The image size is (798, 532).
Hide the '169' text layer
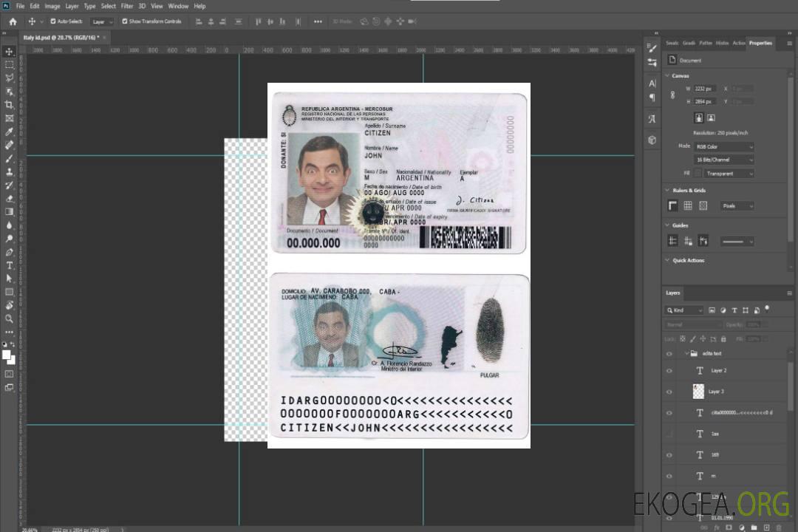(x=669, y=455)
